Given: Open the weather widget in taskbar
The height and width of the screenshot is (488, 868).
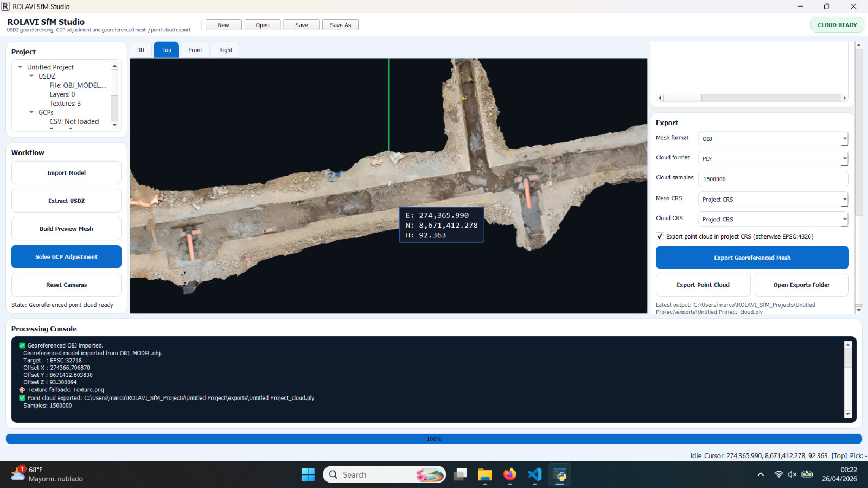Looking at the screenshot, I should [x=47, y=474].
